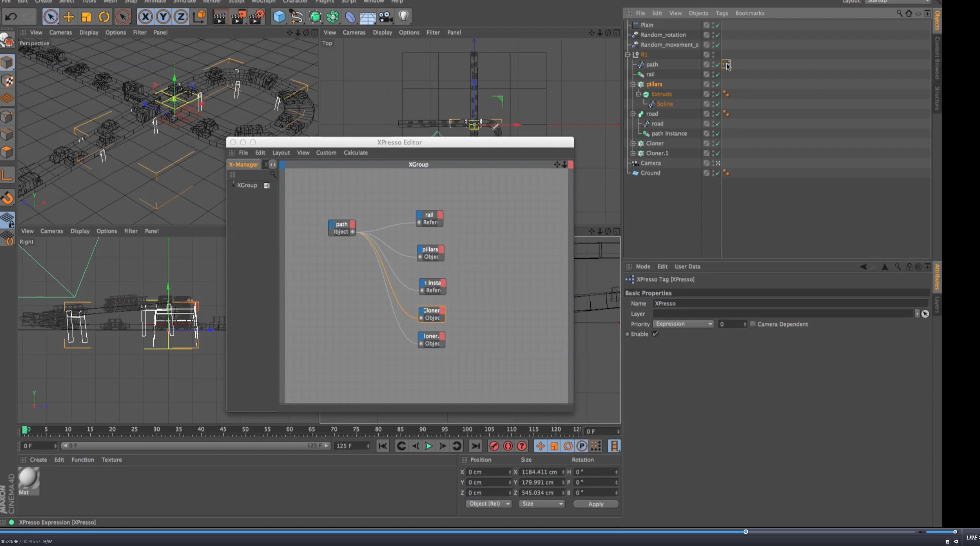Toggle visibility check for rail object
The image size is (980, 546).
click(x=717, y=74)
